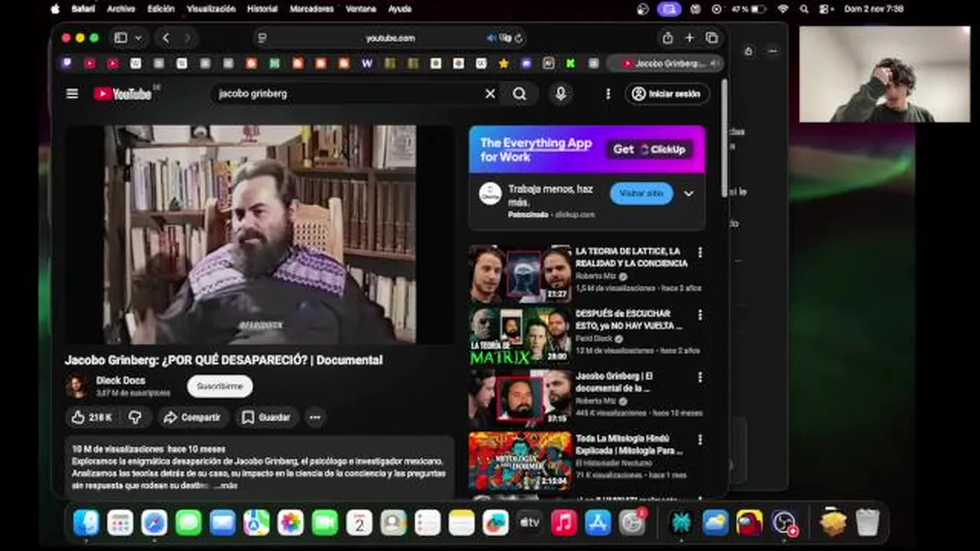Image resolution: width=980 pixels, height=551 pixels.
Task: Open the Marcadores menu
Action: pos(312,9)
